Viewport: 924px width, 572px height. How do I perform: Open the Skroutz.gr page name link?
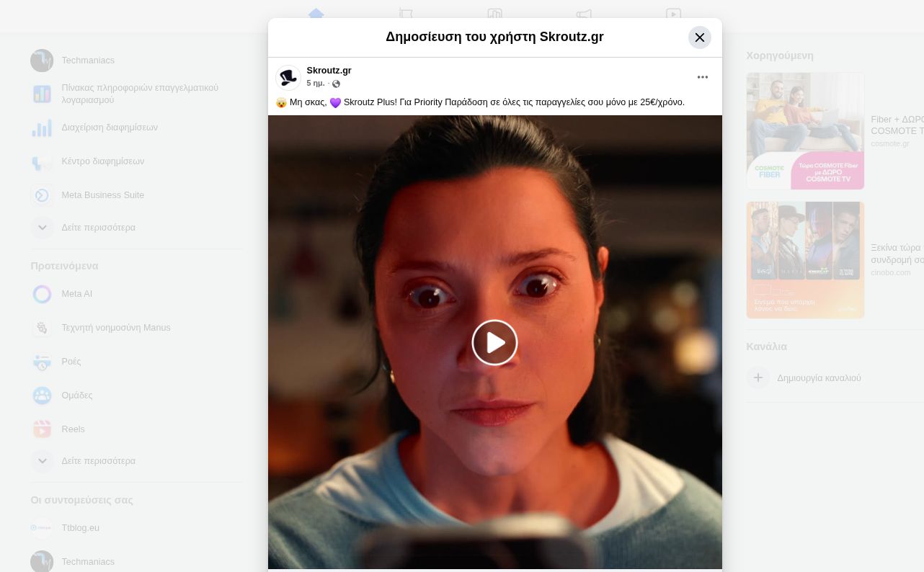click(x=329, y=71)
